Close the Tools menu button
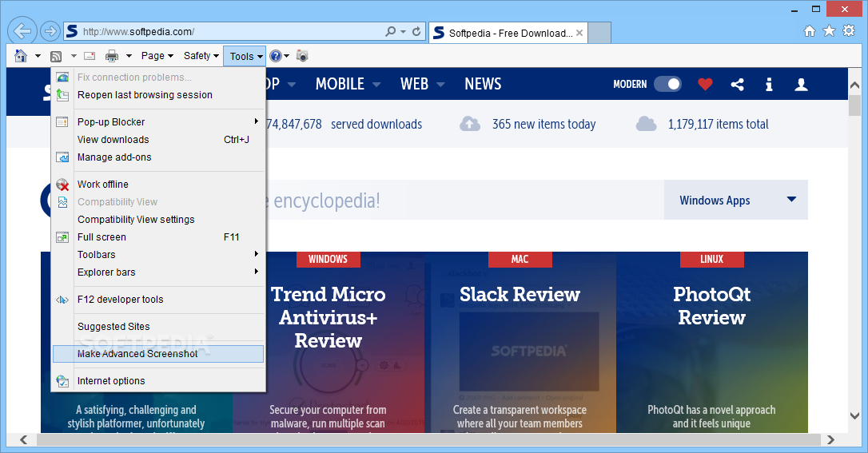868x453 pixels. pyautogui.click(x=245, y=56)
